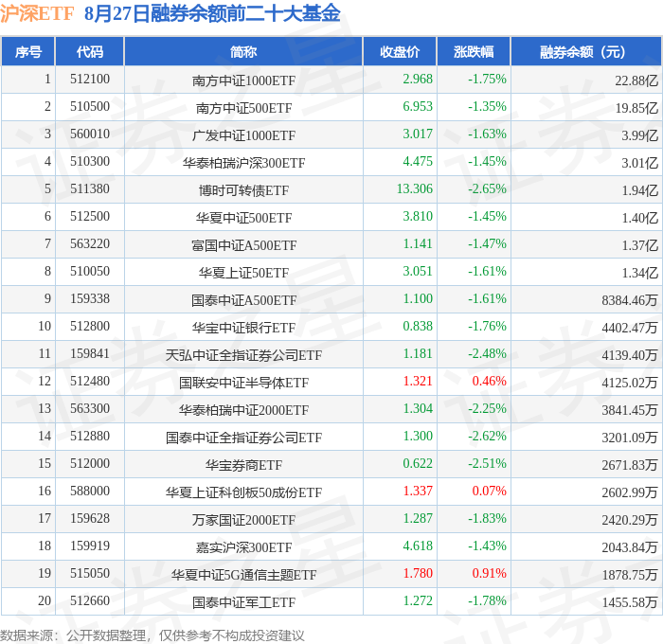Image resolution: width=663 pixels, height=644 pixels.
Task: Click 广发中证1000ETF fund name
Action: [x=243, y=135]
